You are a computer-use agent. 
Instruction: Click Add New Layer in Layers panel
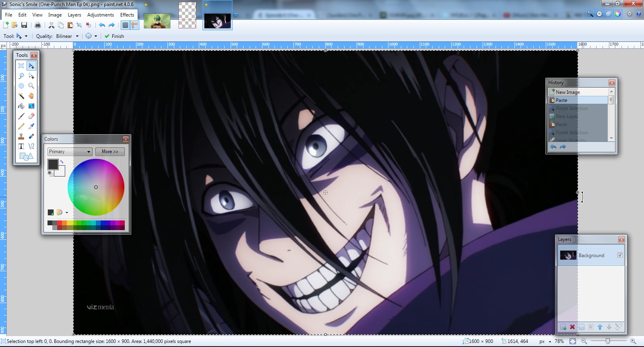pos(563,327)
